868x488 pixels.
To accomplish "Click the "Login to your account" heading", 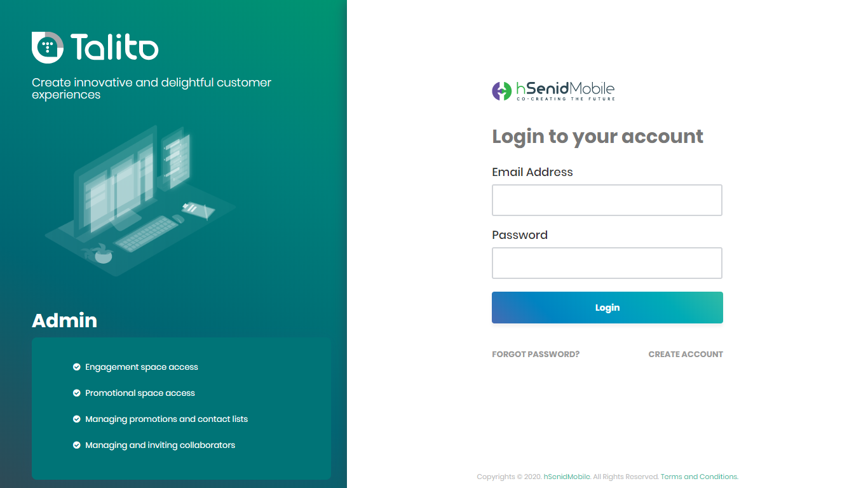I will (x=597, y=137).
